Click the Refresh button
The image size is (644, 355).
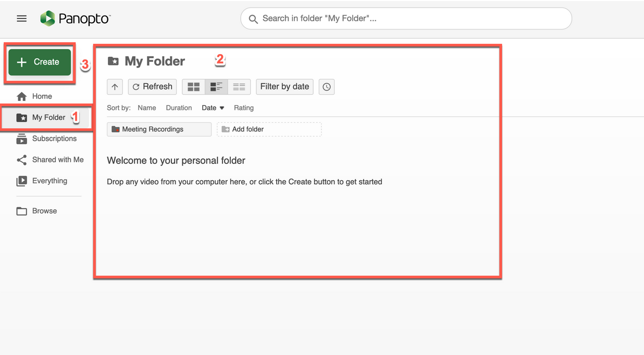tap(153, 87)
